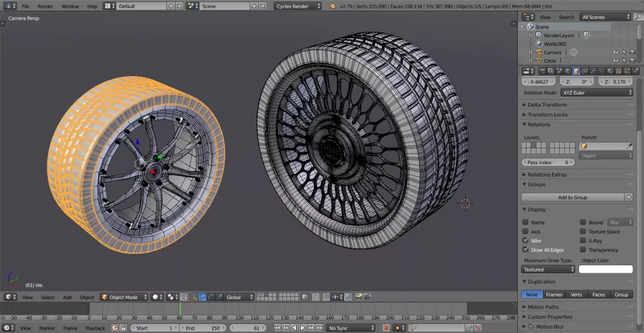
Task: Jump to the last frame of the timeline
Action: pyautogui.click(x=320, y=328)
